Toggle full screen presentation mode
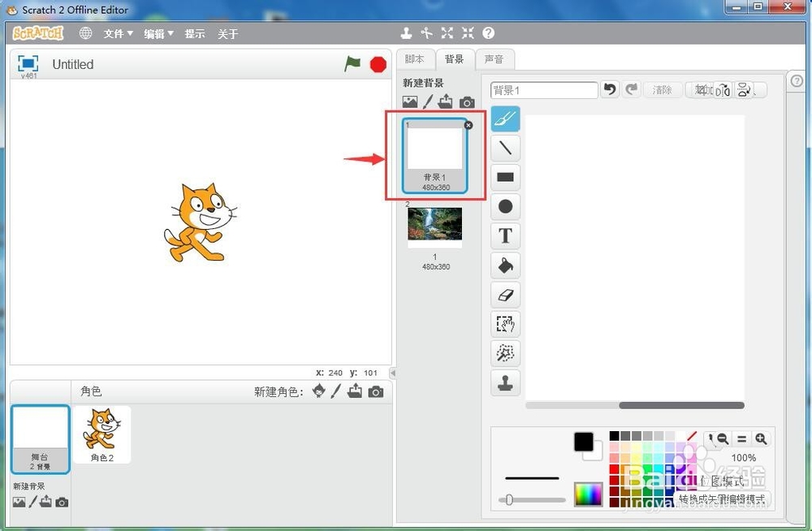 28,63
